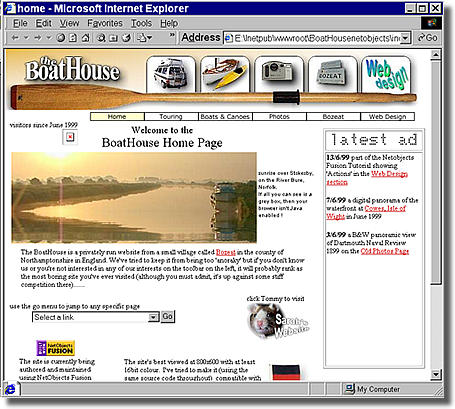Click the Refresh page icon
Viewport: 455px width, 409px height.
[x=73, y=38]
